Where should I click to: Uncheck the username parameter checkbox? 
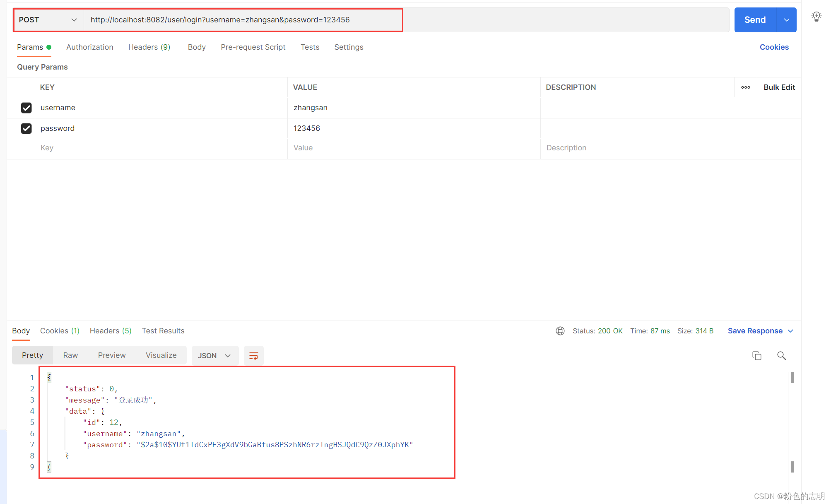(x=26, y=108)
